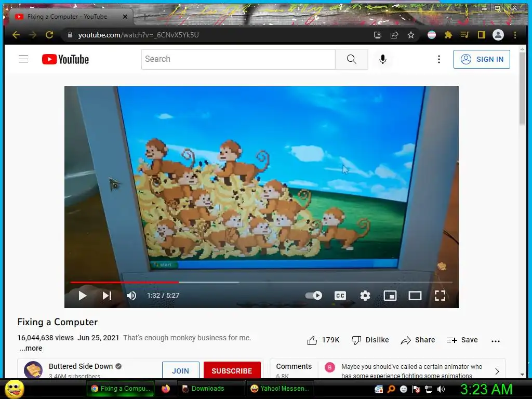
Task: Open YouTube settings three-dot menu
Action: coord(438,59)
